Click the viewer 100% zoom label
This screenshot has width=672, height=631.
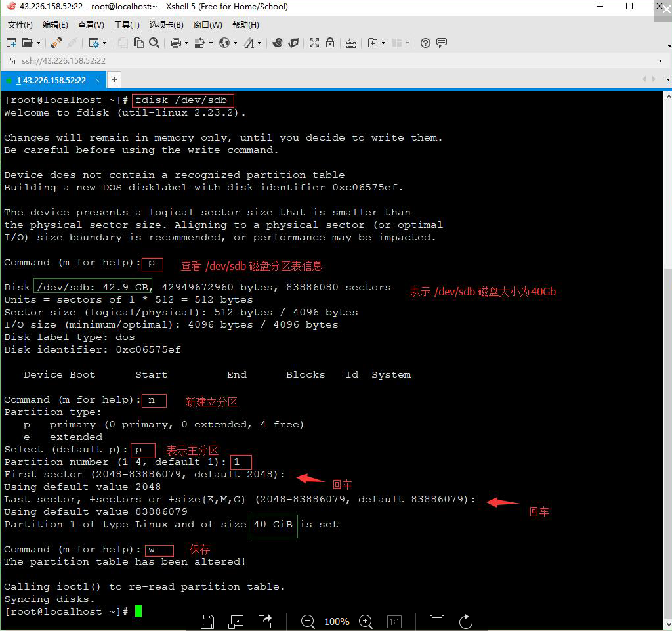tap(337, 622)
